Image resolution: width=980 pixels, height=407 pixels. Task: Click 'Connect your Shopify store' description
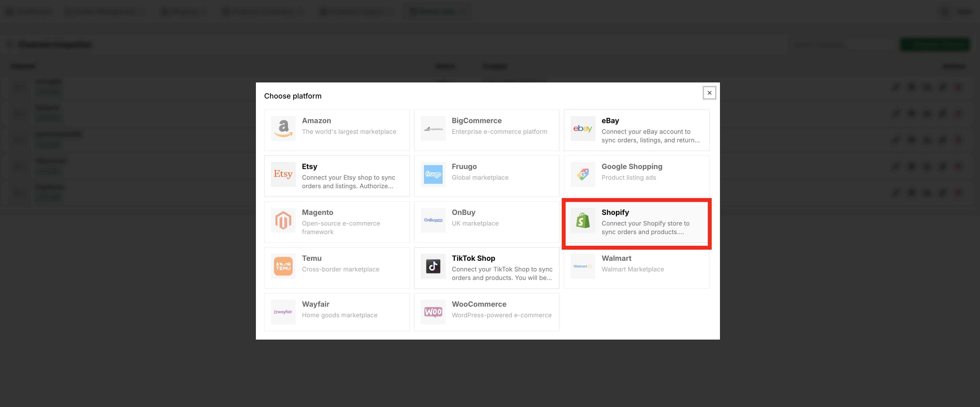click(645, 228)
